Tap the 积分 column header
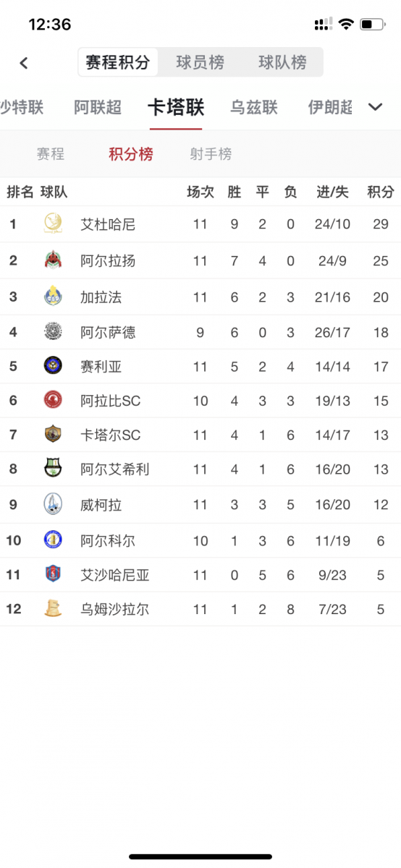 [x=381, y=192]
